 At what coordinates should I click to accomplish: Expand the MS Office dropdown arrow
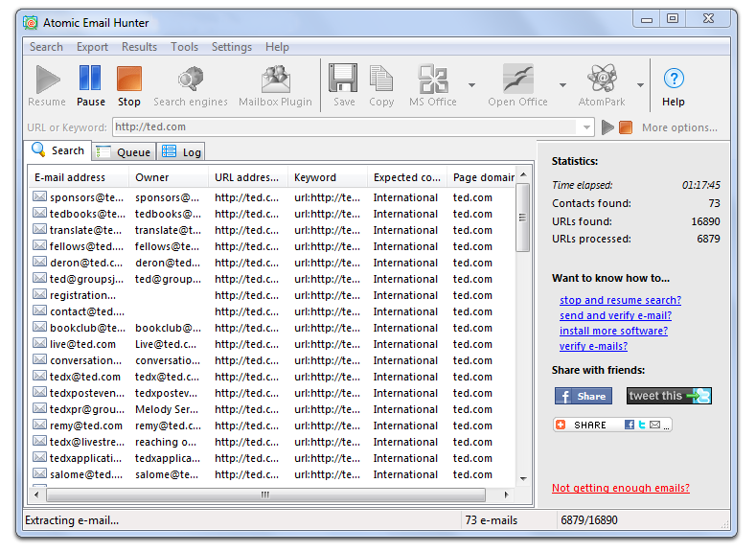pyautogui.click(x=472, y=85)
